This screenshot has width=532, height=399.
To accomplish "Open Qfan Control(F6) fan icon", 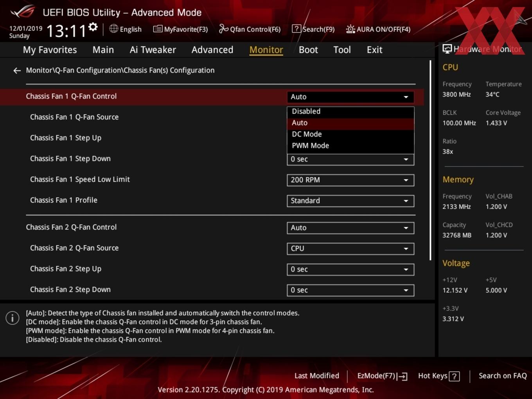I will click(224, 29).
